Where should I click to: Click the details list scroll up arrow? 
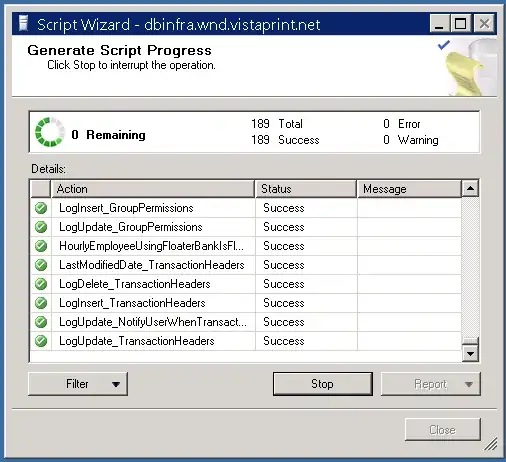(470, 188)
